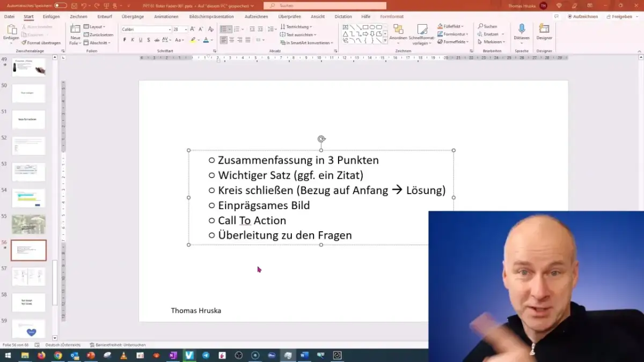The image size is (644, 362).
Task: Click the Ersetzen icon
Action: pos(481,34)
